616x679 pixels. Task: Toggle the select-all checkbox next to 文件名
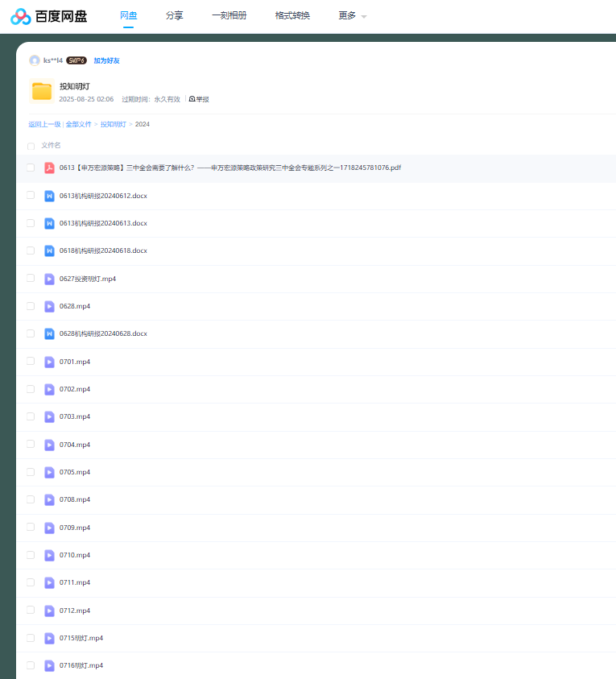31,146
